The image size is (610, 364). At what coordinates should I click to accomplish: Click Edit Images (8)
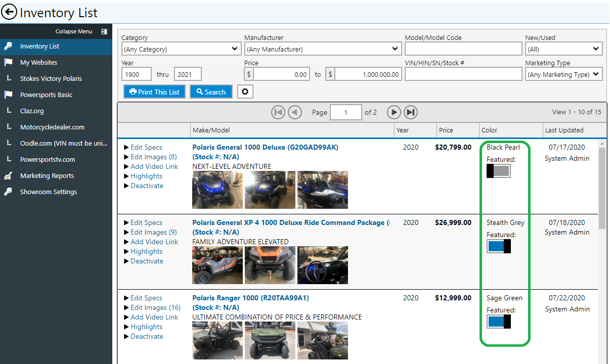click(154, 157)
